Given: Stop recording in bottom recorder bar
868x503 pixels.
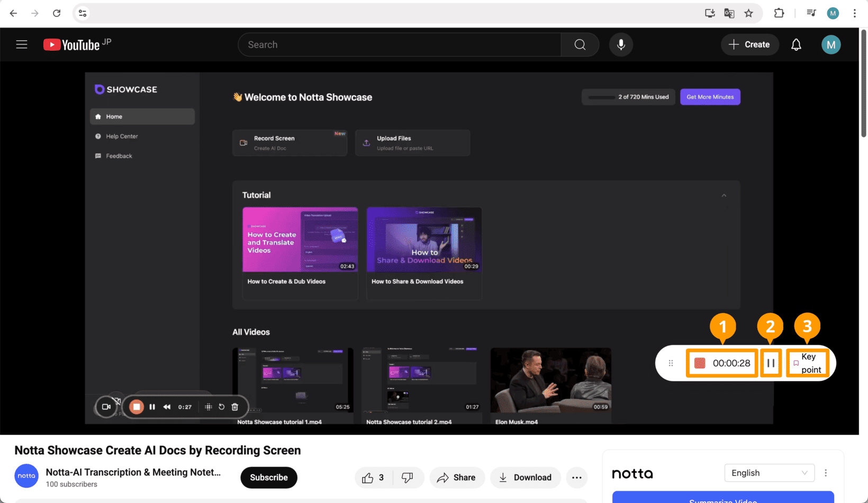Looking at the screenshot, I should click(x=137, y=407).
